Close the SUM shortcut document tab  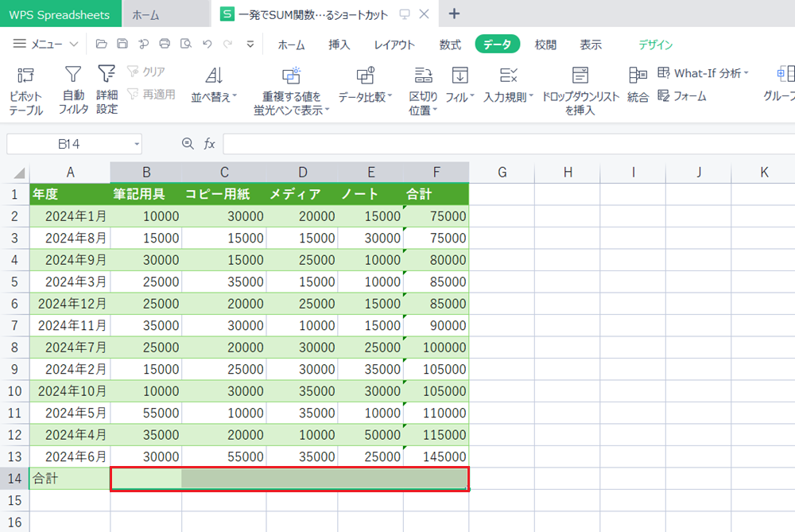pos(424,14)
